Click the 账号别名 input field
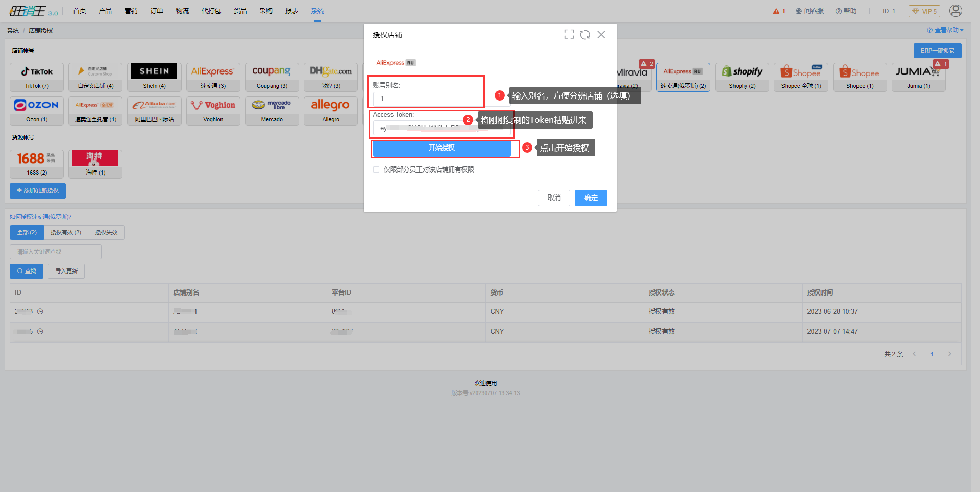Viewport: 980px width, 492px height. click(428, 99)
